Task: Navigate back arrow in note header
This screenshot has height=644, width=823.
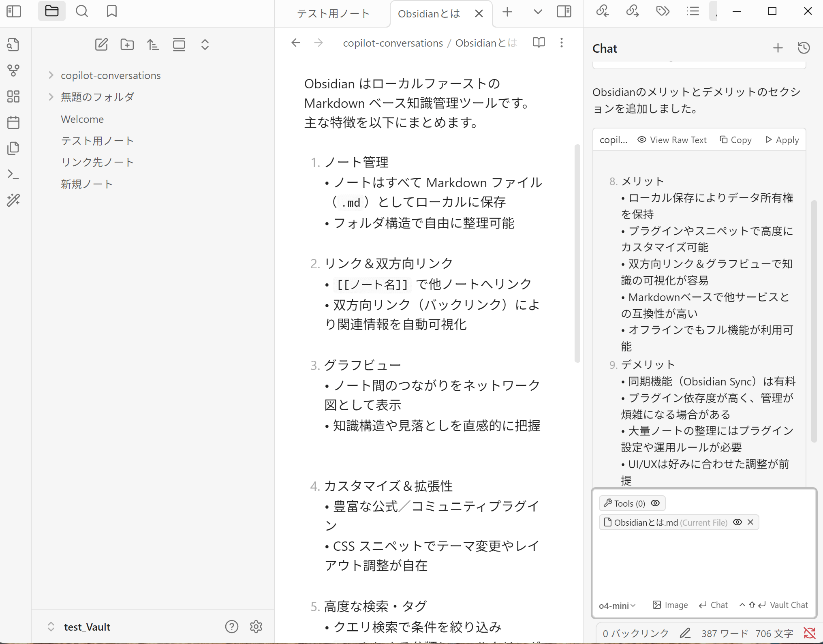Action: point(296,43)
